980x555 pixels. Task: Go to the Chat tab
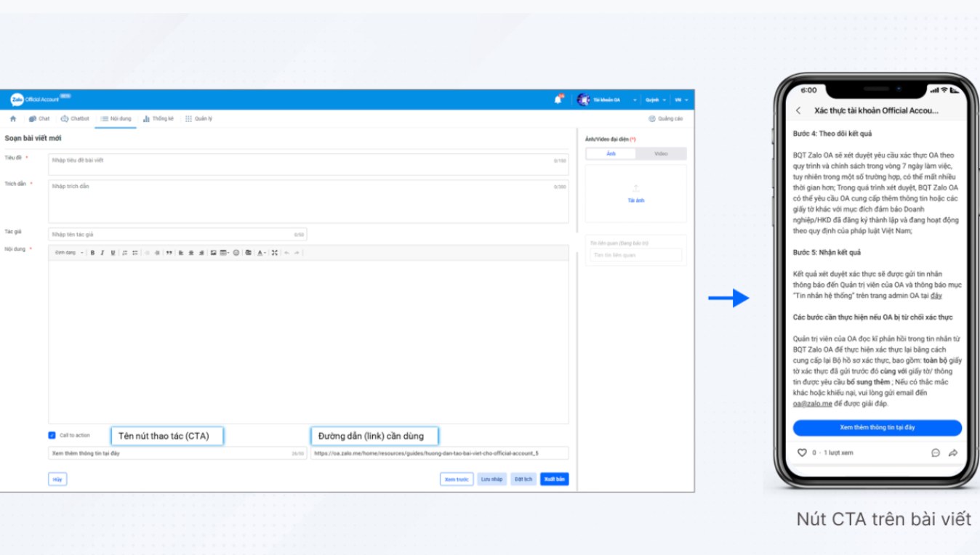pyautogui.click(x=39, y=118)
